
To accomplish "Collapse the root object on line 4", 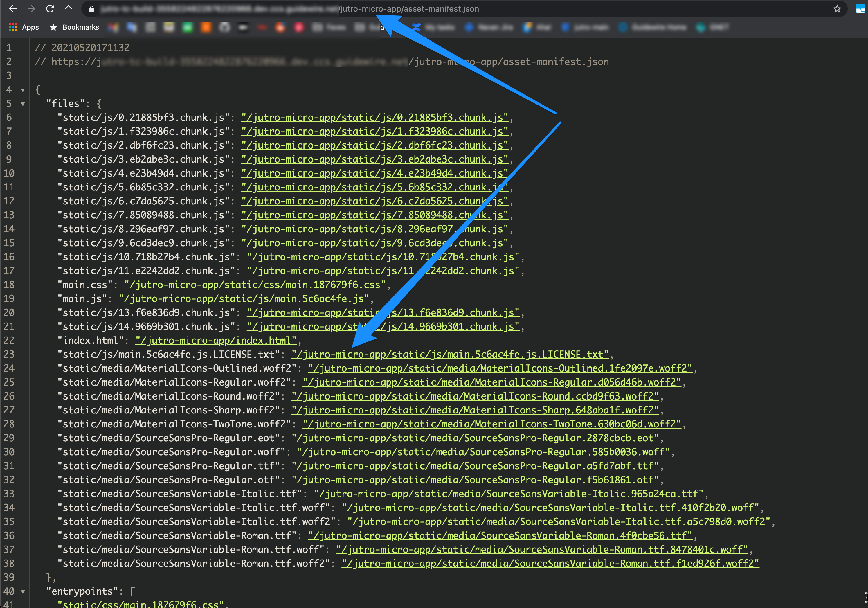I will 23,90.
